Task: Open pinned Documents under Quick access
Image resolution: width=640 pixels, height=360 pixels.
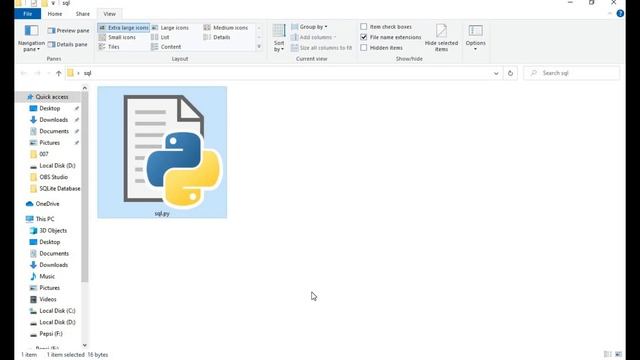Action: (x=54, y=131)
